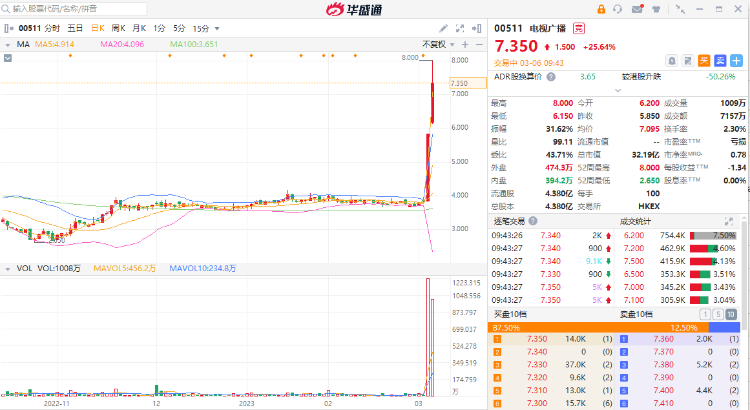The width and height of the screenshot is (750, 410).
Task: Expand the 成交统计 panel icon
Action: point(729,221)
